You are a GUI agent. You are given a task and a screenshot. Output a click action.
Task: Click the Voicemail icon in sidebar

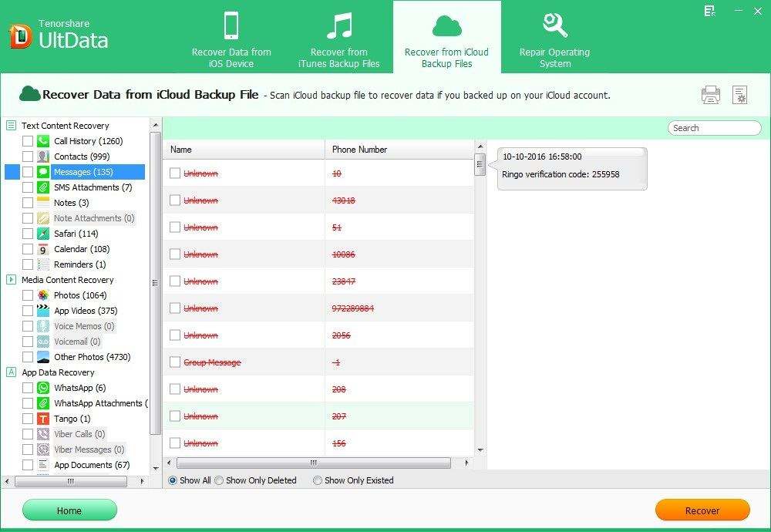coord(43,342)
